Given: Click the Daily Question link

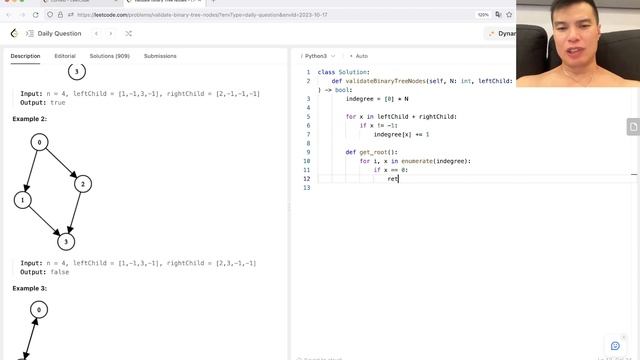Looking at the screenshot, I should pyautogui.click(x=59, y=33).
